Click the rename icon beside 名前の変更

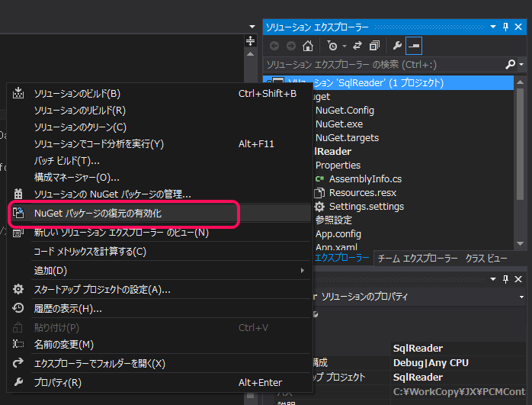18,344
